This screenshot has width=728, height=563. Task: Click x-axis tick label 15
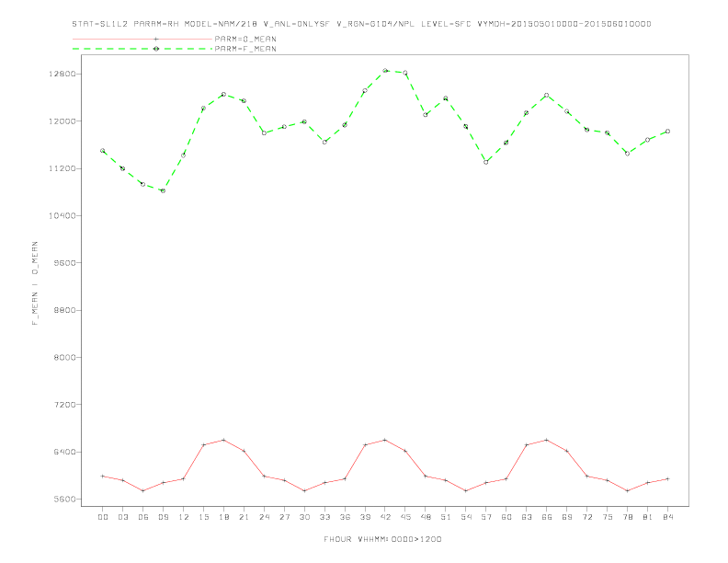click(203, 517)
